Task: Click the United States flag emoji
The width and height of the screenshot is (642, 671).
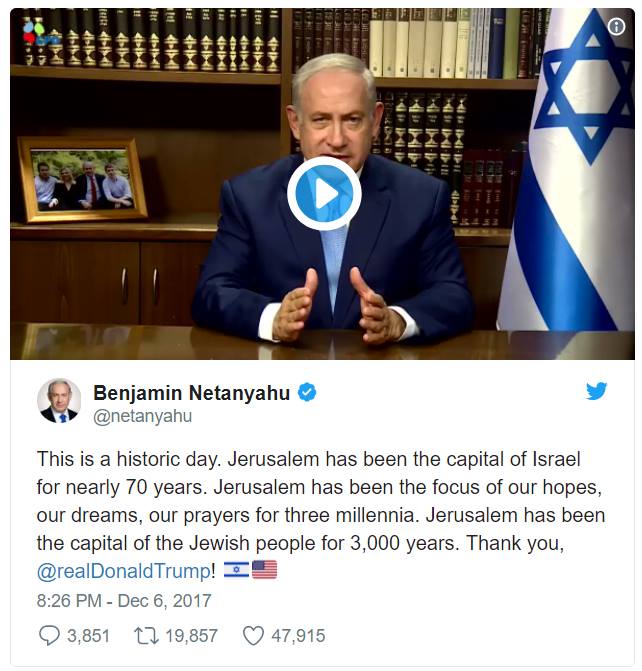Action: point(265,570)
